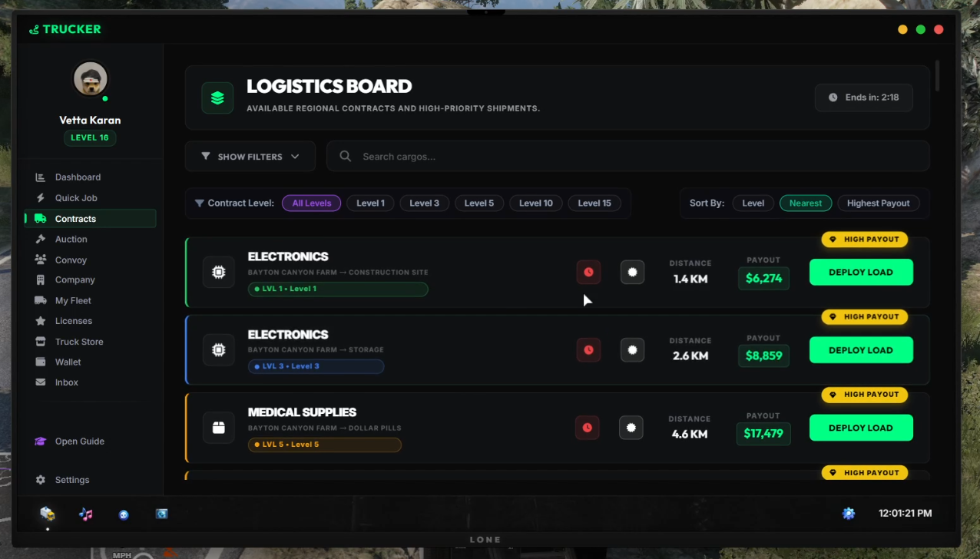Viewport: 980px width, 559px height.
Task: Click the Licenses star icon
Action: pos(41,321)
